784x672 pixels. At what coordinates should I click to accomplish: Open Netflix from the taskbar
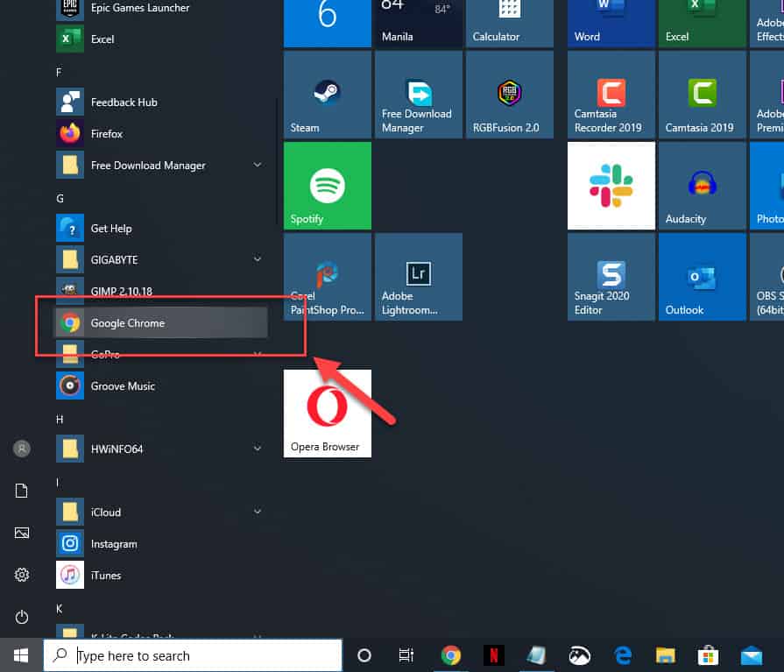click(493, 655)
